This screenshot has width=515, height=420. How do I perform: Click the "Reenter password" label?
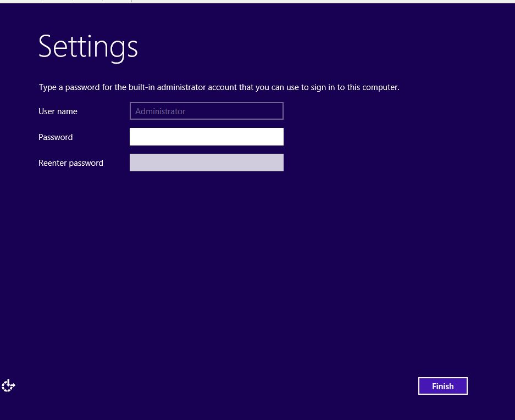tap(70, 163)
